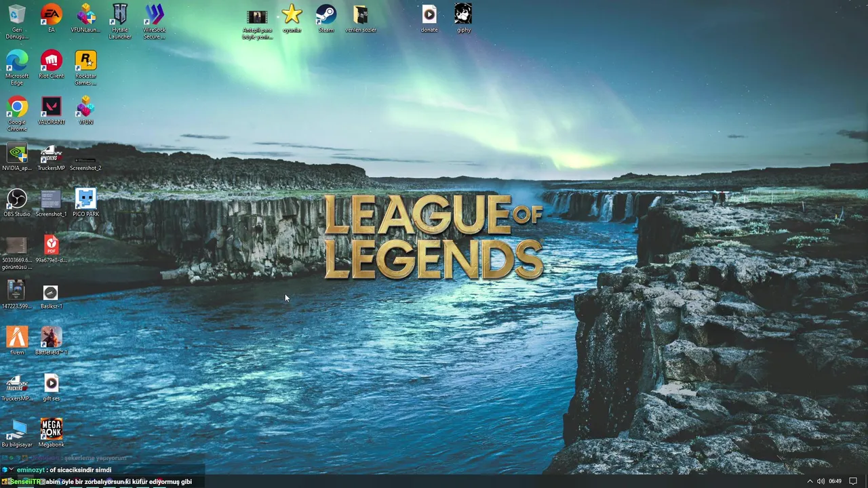Launch the VALORANT shortcut

[51, 110]
